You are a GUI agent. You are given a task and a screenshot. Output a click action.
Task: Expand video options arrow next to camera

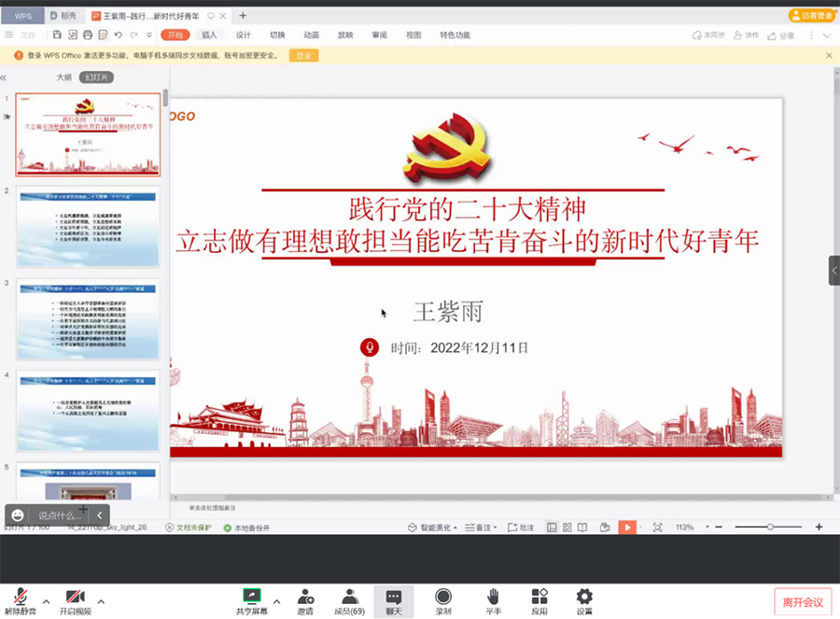[101, 601]
